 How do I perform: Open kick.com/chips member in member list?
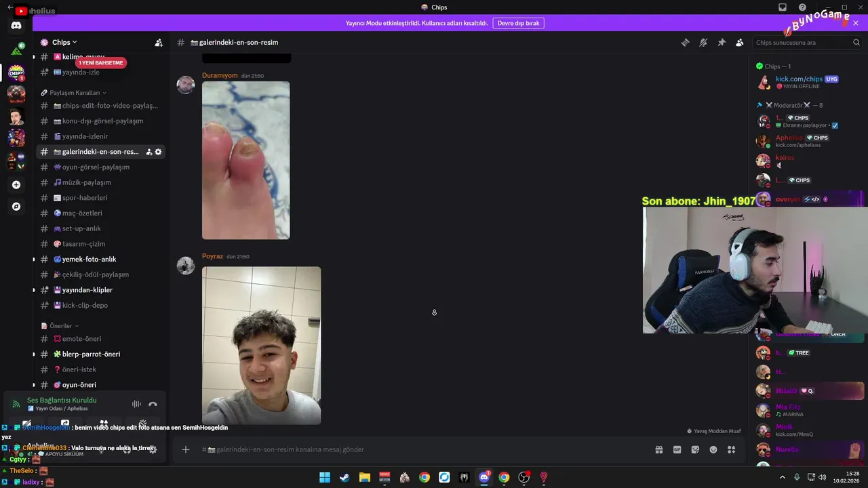click(x=810, y=83)
